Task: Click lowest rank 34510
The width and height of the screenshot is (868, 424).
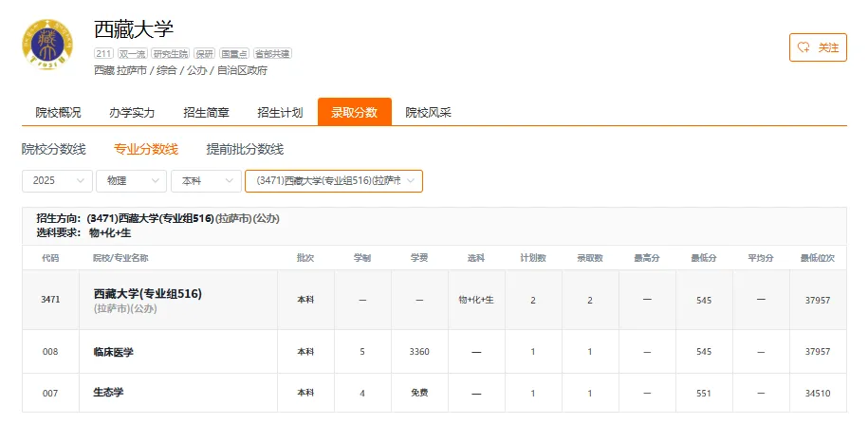Action: 818,393
